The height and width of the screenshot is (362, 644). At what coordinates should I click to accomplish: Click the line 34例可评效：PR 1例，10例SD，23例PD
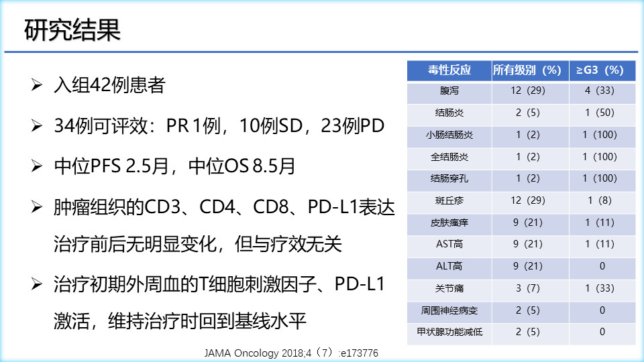pos(219,125)
